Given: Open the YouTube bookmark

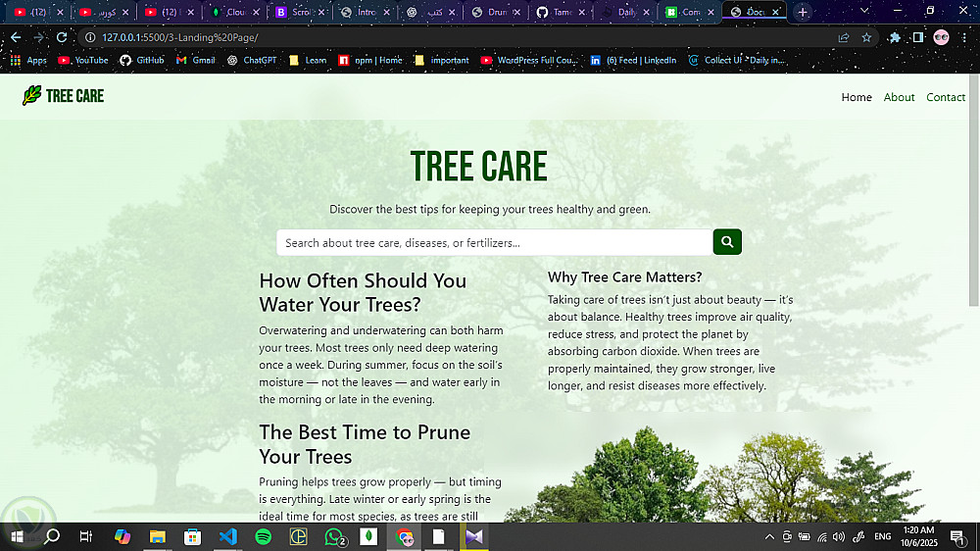Looking at the screenshot, I should tap(83, 60).
